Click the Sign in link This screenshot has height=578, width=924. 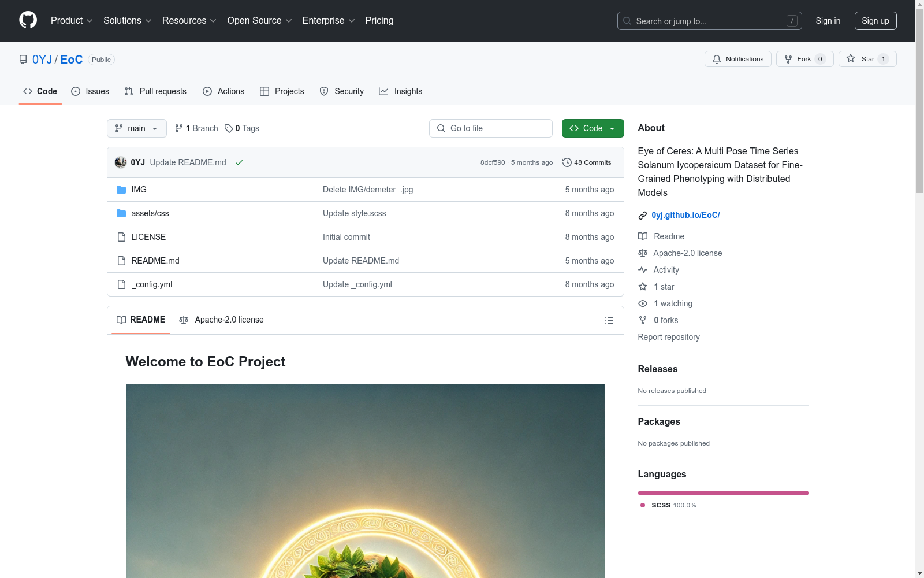coord(828,21)
